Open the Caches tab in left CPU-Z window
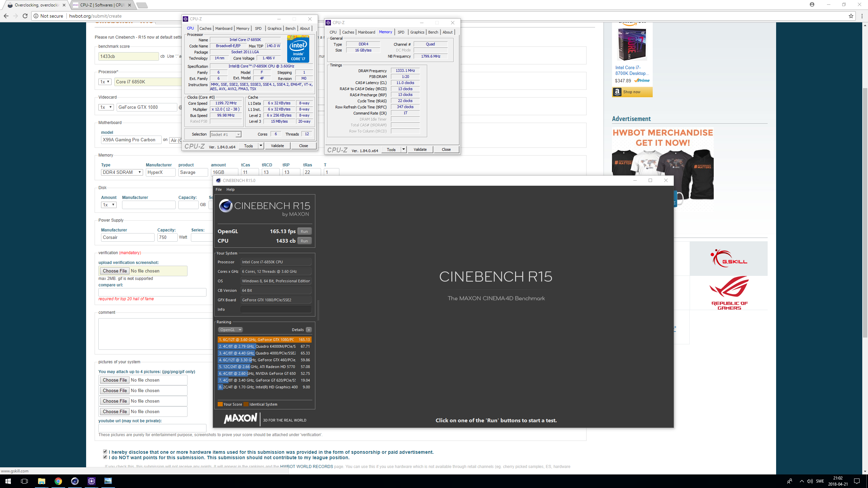This screenshot has height=488, width=868. (x=205, y=28)
